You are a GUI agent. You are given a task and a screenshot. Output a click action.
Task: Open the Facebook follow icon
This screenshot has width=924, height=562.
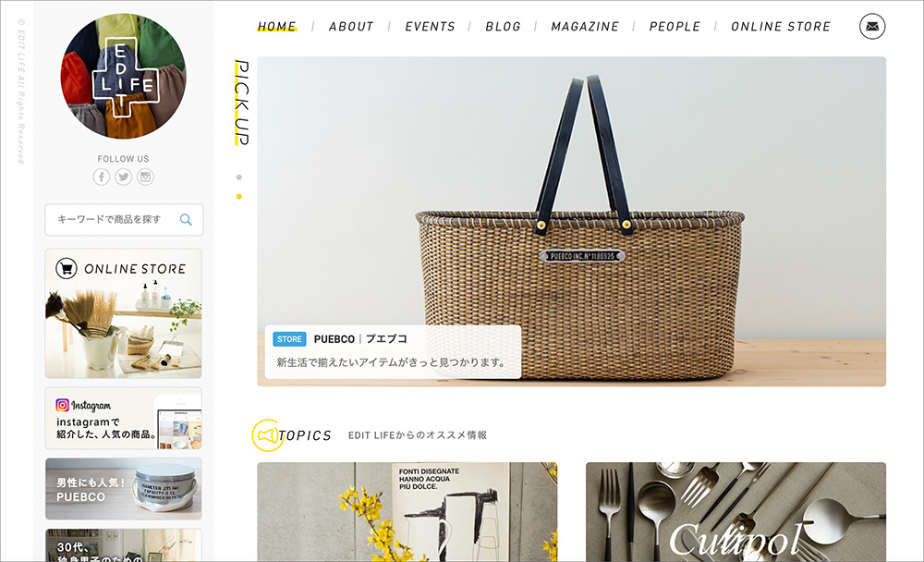[102, 177]
